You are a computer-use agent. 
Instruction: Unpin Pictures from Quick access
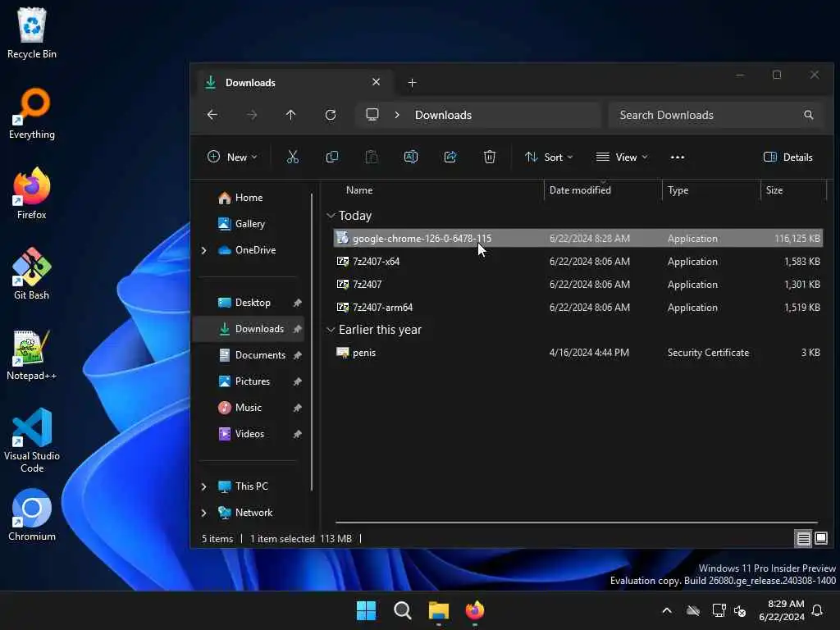click(297, 381)
